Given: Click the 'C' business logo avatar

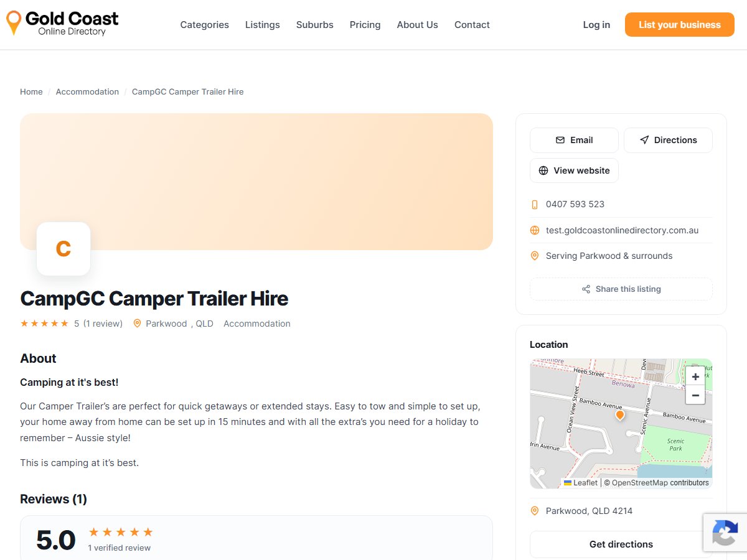Looking at the screenshot, I should [63, 249].
